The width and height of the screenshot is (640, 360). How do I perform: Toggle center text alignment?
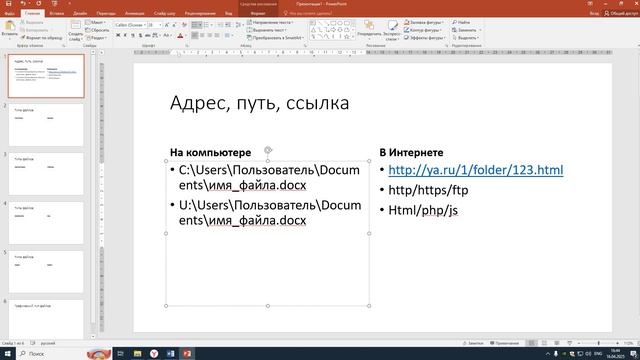(x=202, y=36)
